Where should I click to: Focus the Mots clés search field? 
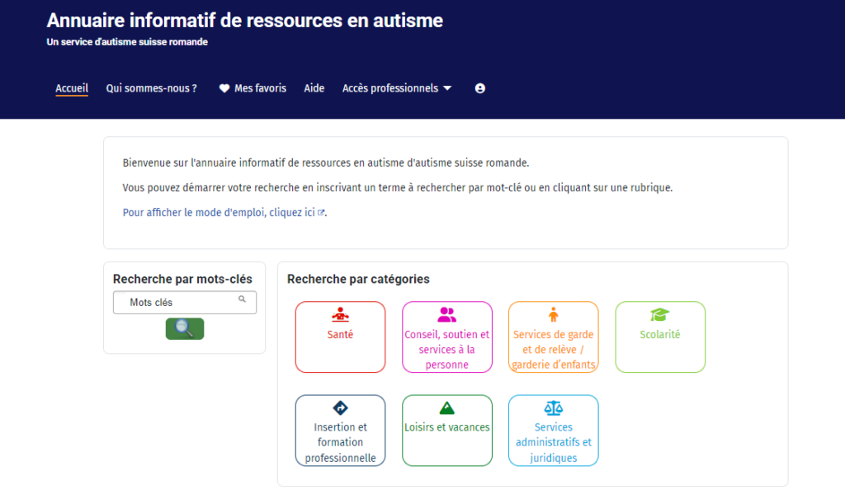177,303
